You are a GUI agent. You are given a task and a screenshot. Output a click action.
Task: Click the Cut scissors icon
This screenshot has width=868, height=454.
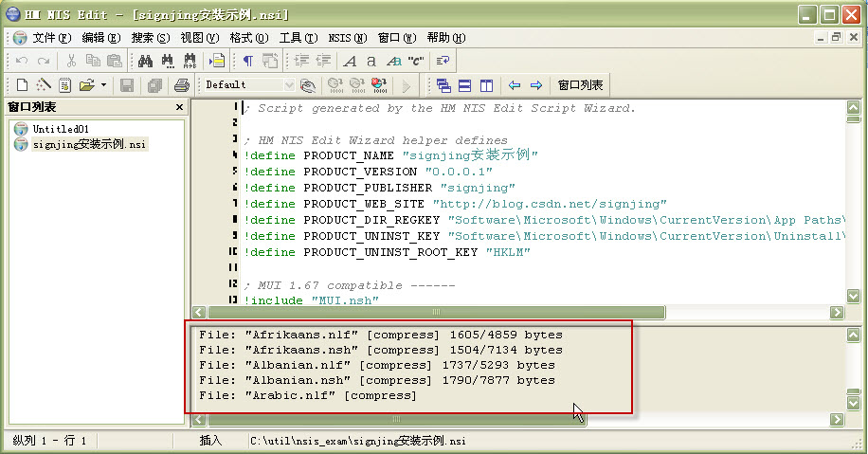[x=71, y=61]
